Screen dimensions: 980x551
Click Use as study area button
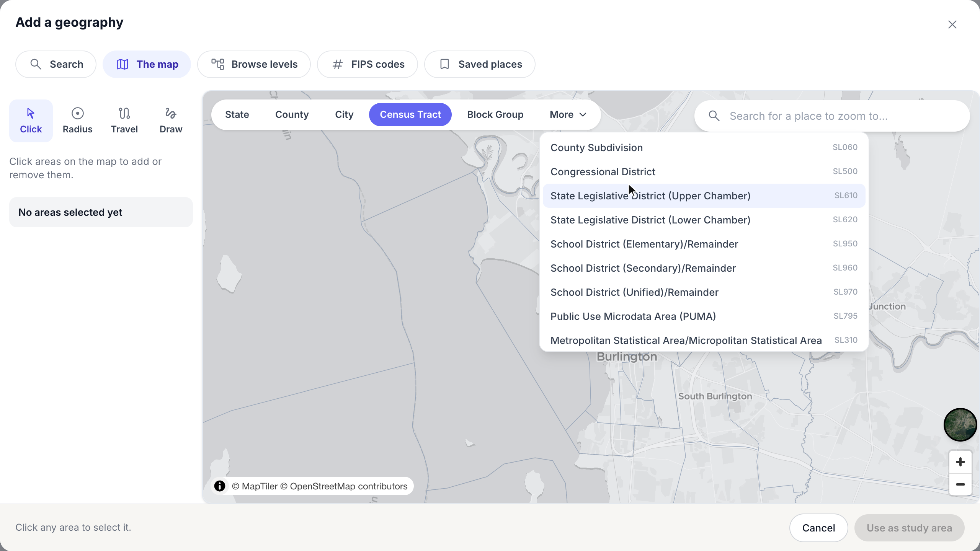pyautogui.click(x=909, y=528)
